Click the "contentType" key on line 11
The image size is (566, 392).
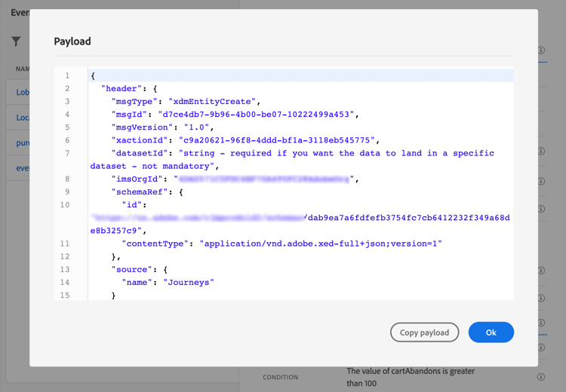pos(155,243)
